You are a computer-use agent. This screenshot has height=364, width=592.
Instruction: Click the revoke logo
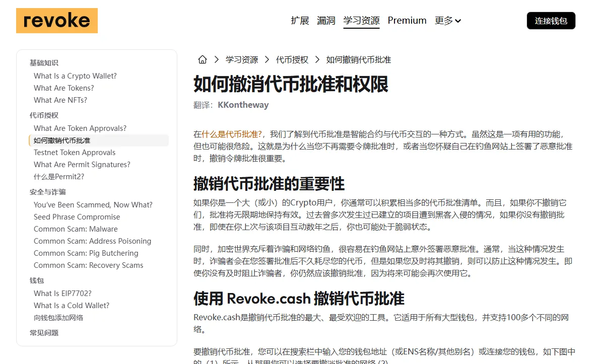57,21
